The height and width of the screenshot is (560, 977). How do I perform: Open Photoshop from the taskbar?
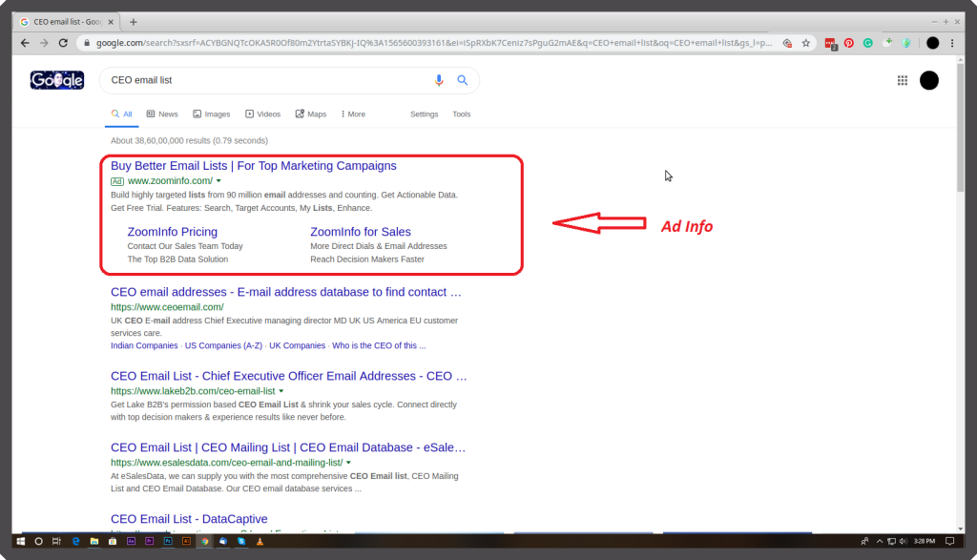168,541
